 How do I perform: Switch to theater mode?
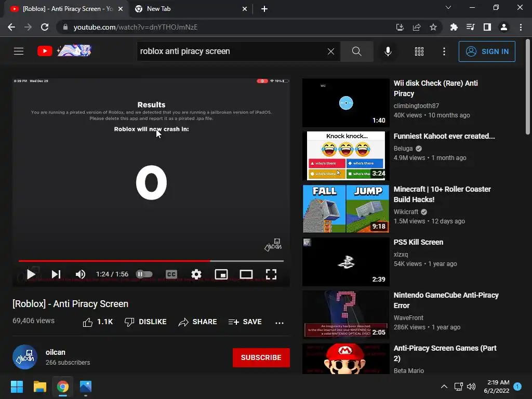coord(246,274)
